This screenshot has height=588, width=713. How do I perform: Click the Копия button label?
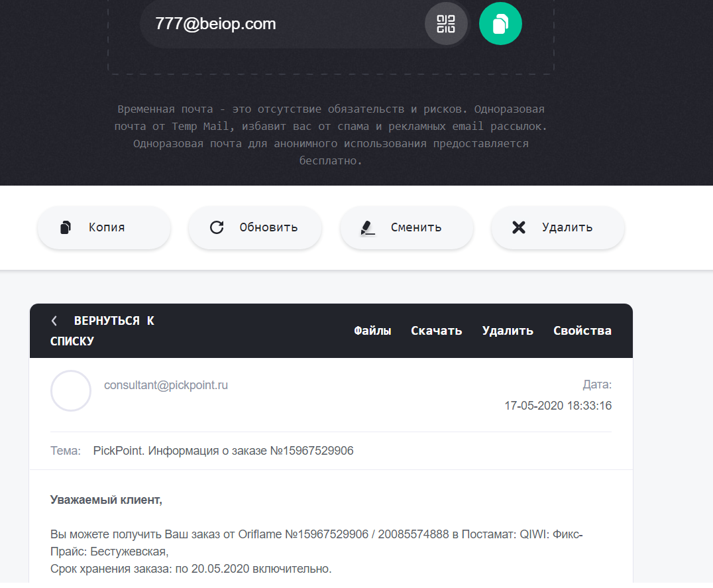[x=107, y=227]
